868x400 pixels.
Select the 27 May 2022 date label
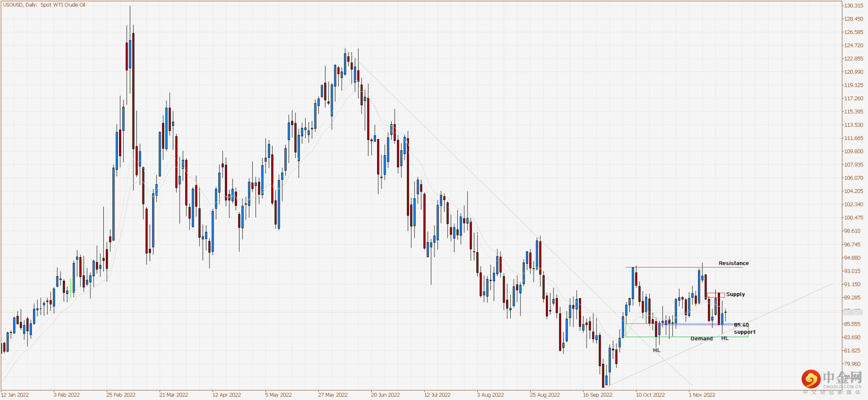coord(333,395)
